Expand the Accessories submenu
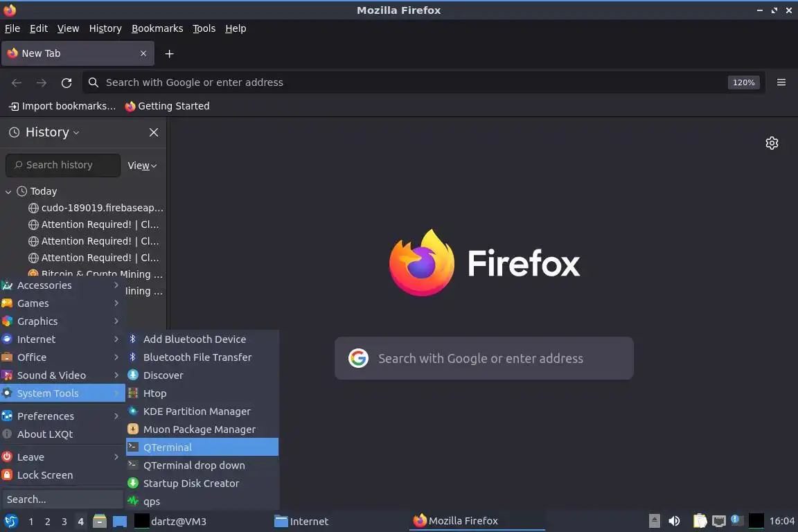The image size is (798, 532). [x=62, y=285]
